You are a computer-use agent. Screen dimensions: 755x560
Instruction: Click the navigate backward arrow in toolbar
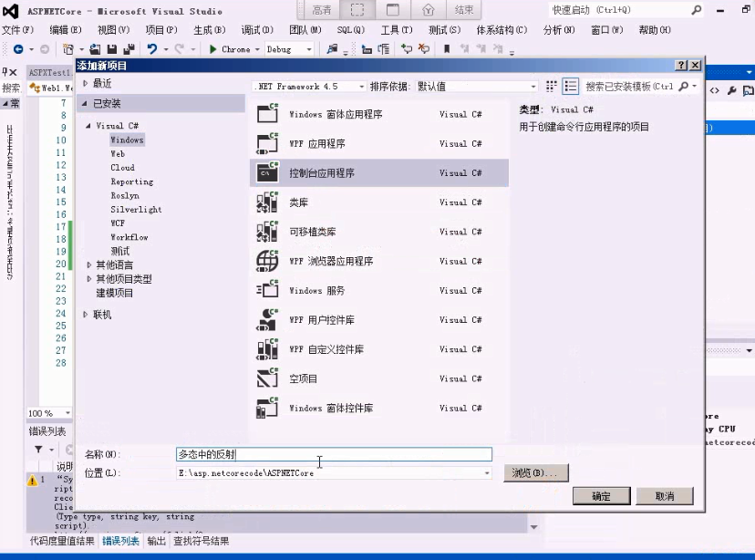point(18,49)
